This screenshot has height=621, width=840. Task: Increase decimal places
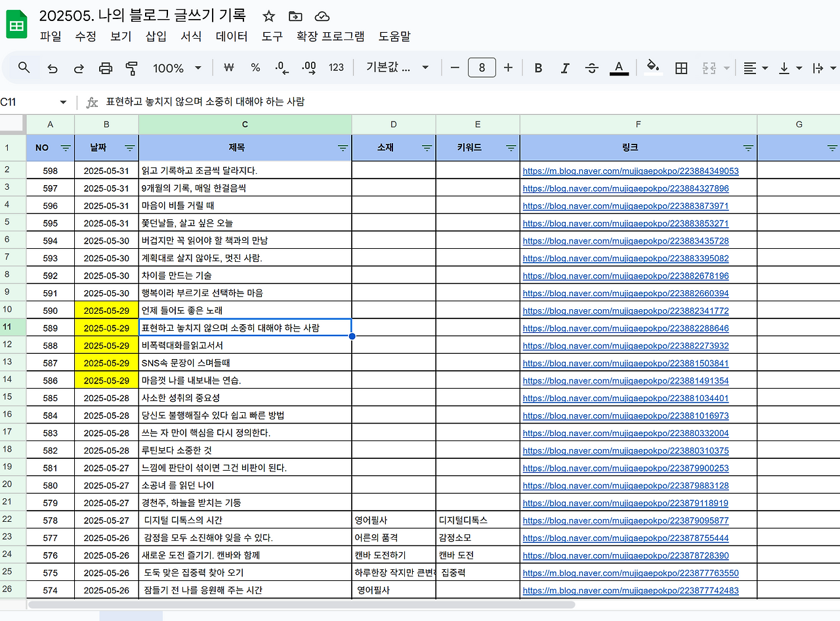click(x=307, y=67)
